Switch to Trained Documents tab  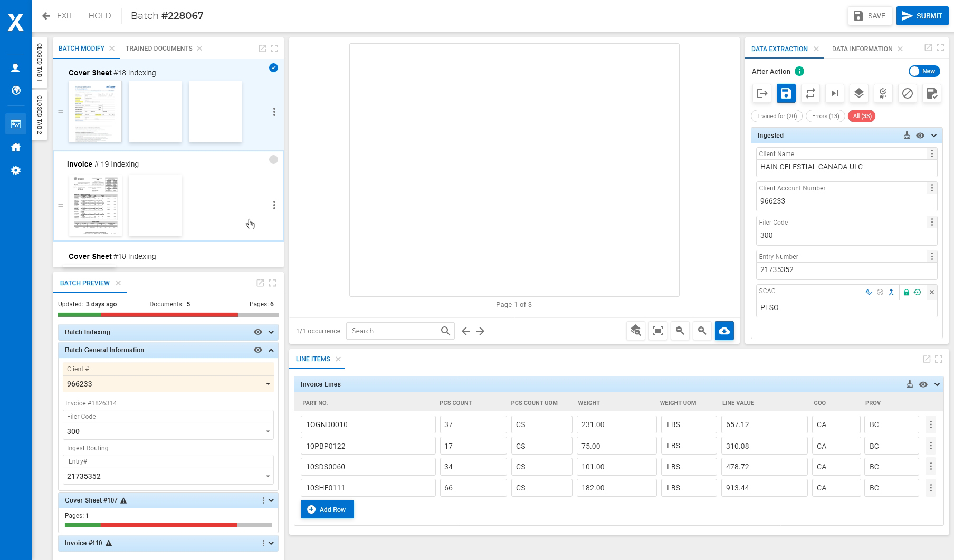point(159,49)
